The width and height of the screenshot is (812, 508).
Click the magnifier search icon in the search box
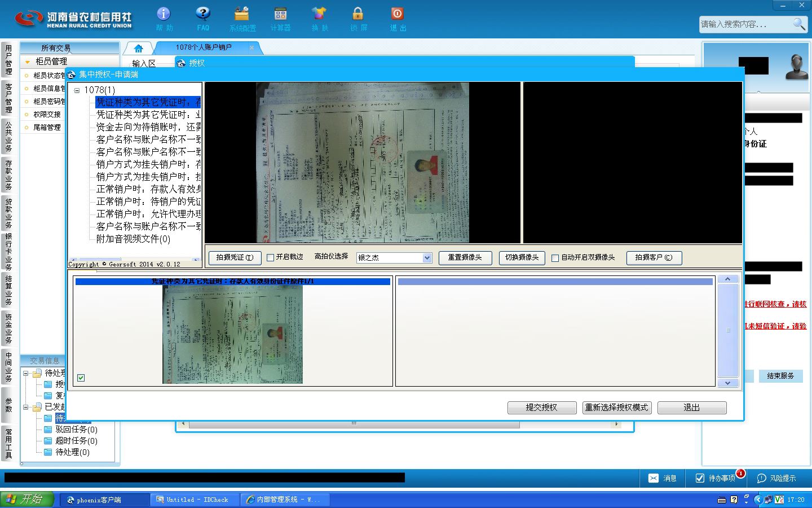(798, 24)
